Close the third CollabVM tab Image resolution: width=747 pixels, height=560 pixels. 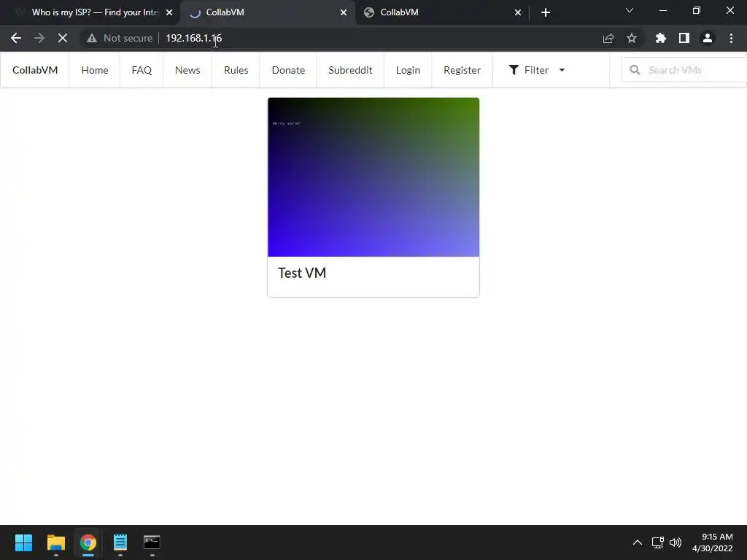pyautogui.click(x=518, y=12)
